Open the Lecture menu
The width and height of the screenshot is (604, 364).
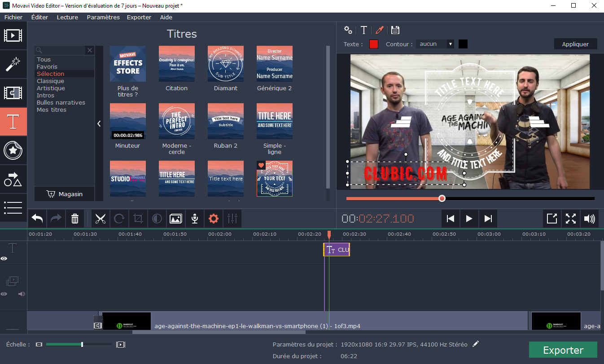67,17
